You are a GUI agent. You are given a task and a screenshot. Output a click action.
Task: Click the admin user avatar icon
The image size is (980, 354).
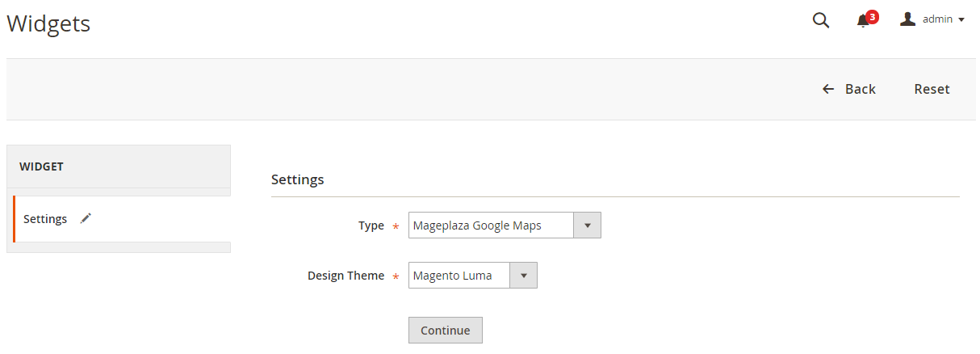click(907, 19)
